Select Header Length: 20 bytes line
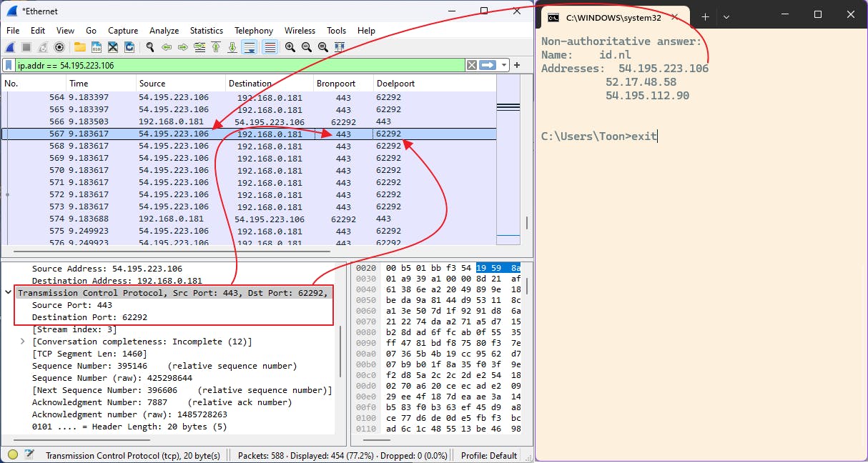868x463 pixels. pos(129,427)
